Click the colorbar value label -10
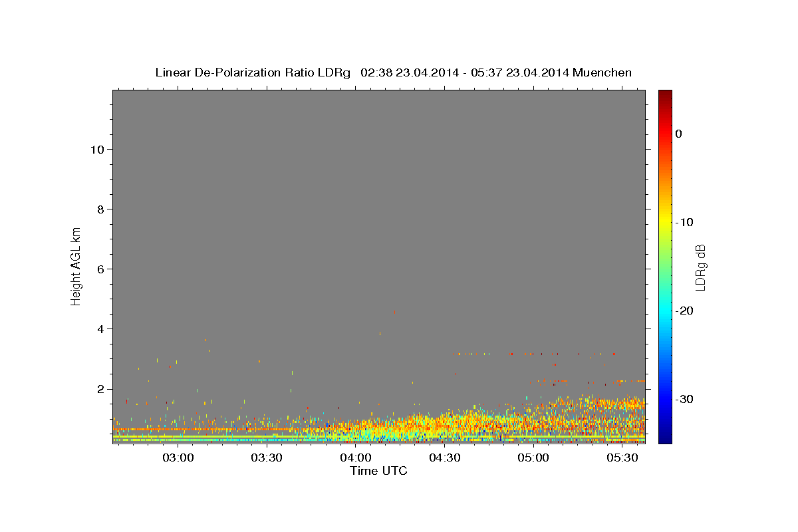The image size is (798, 532). (686, 222)
